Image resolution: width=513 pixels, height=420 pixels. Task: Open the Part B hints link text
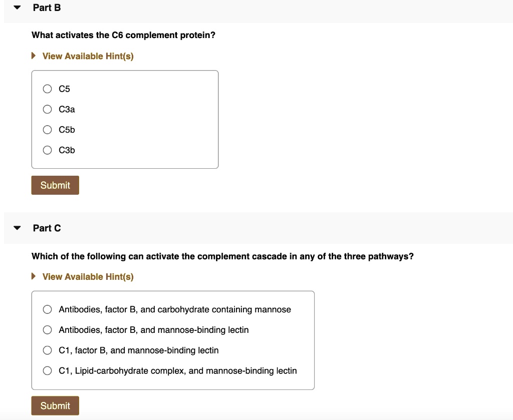(x=88, y=56)
